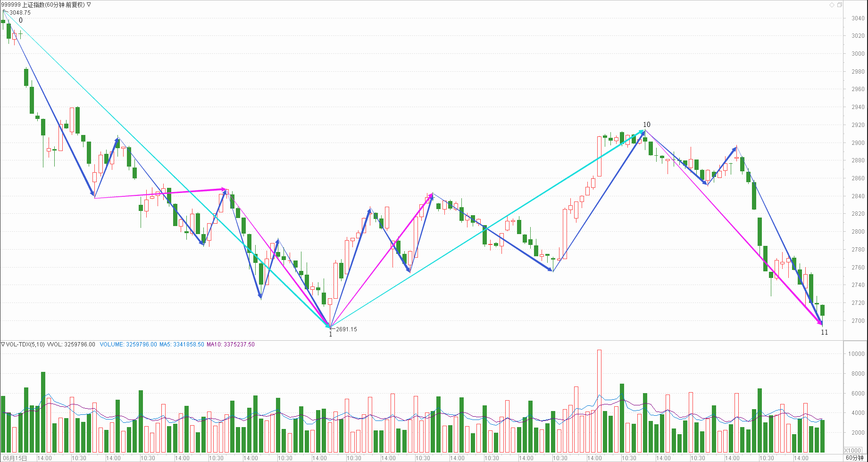The width and height of the screenshot is (868, 462).
Task: Click the 10000 volume axis label
Action: coord(856,354)
